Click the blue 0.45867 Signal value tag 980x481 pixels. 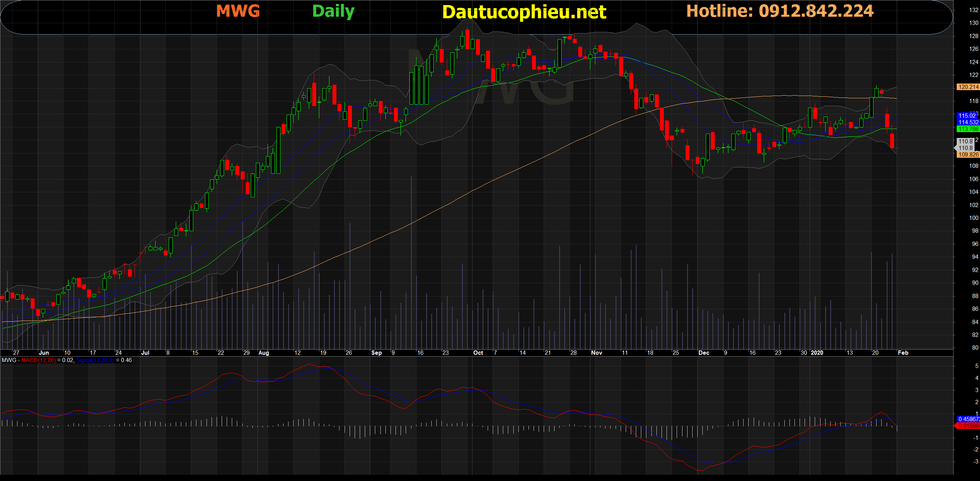[x=968, y=419]
